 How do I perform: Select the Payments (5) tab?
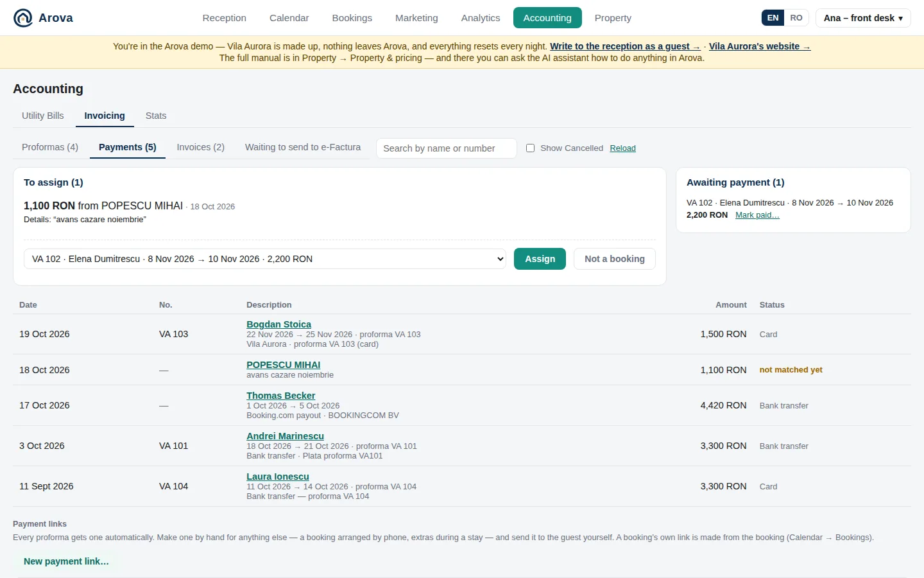click(x=128, y=147)
